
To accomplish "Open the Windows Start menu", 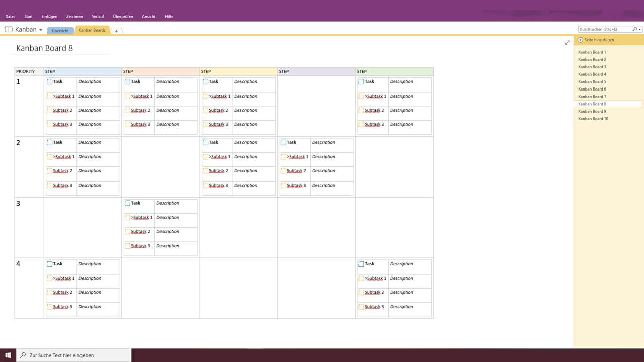I will tap(7, 355).
